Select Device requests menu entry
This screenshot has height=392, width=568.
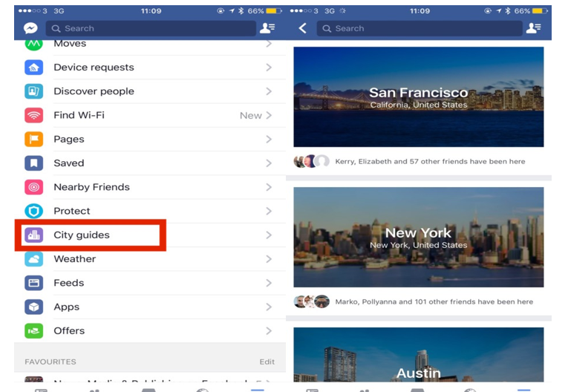tap(150, 68)
